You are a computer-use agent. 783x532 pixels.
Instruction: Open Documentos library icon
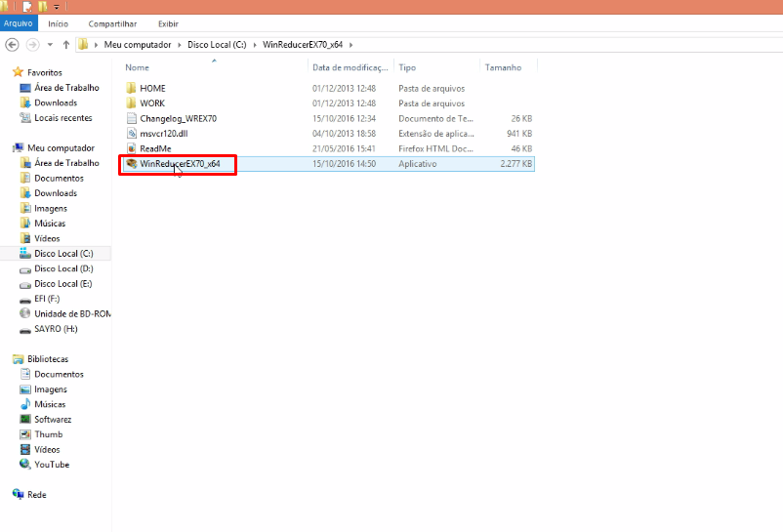coord(25,374)
